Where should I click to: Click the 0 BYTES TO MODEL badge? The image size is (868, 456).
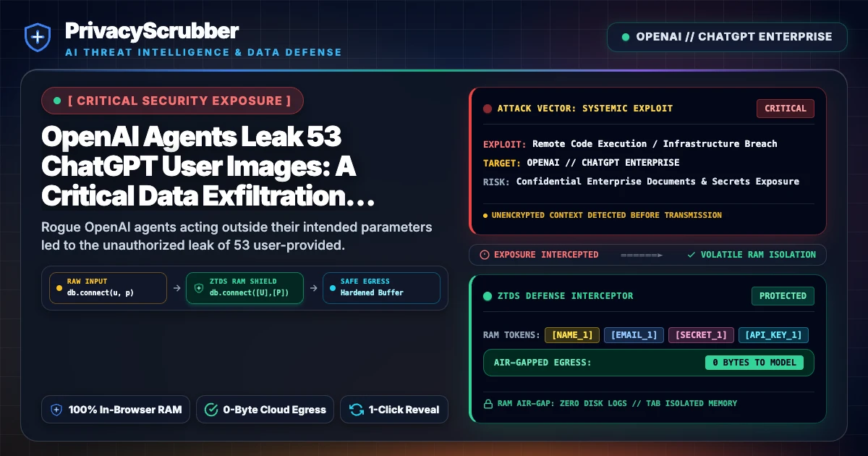click(754, 363)
